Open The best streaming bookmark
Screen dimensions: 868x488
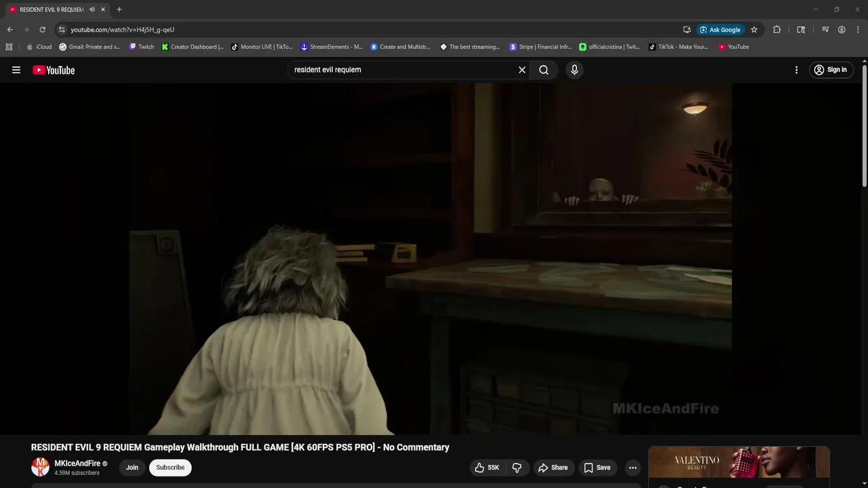(x=470, y=47)
